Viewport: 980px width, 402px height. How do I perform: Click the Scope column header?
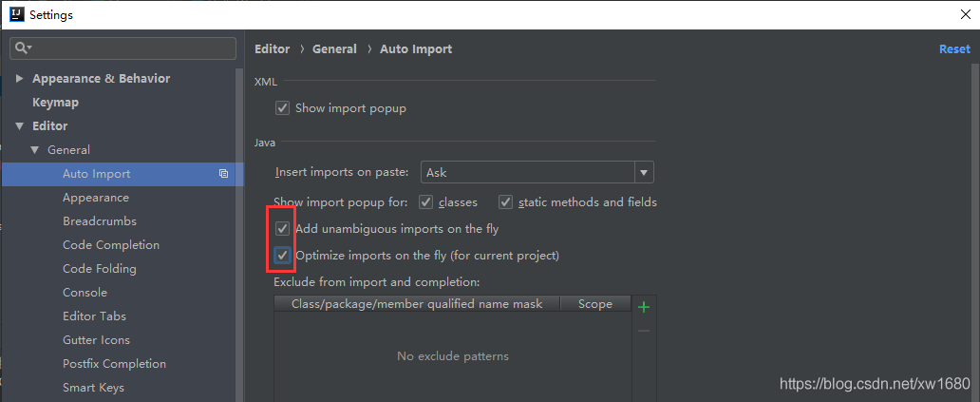click(x=595, y=304)
